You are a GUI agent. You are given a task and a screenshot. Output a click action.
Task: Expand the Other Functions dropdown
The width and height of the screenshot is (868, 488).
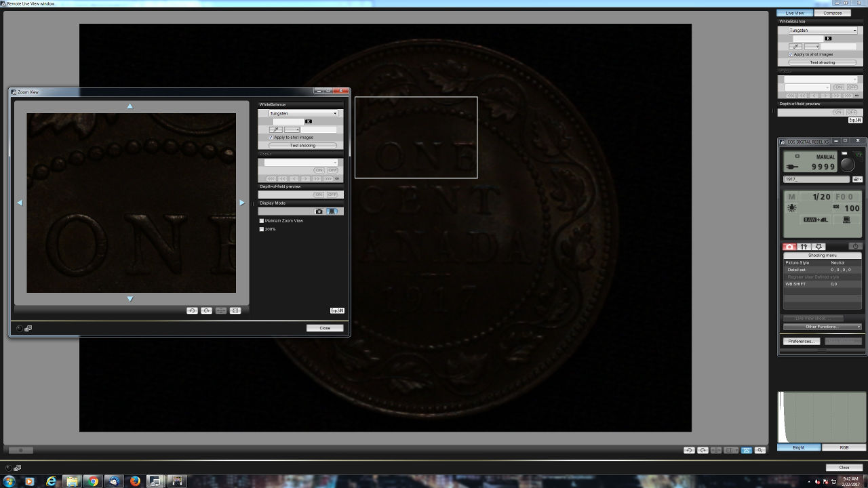(822, 327)
